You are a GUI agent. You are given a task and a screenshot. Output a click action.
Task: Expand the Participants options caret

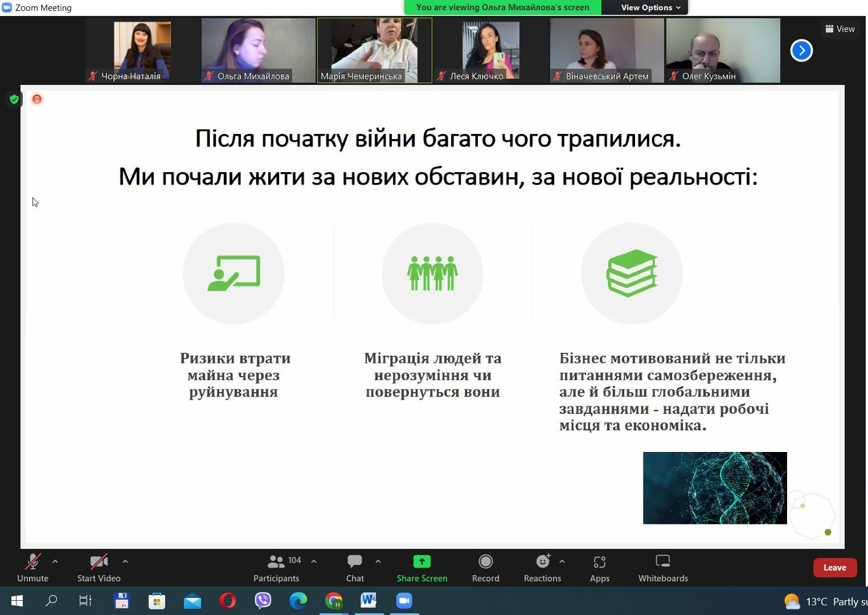click(314, 561)
